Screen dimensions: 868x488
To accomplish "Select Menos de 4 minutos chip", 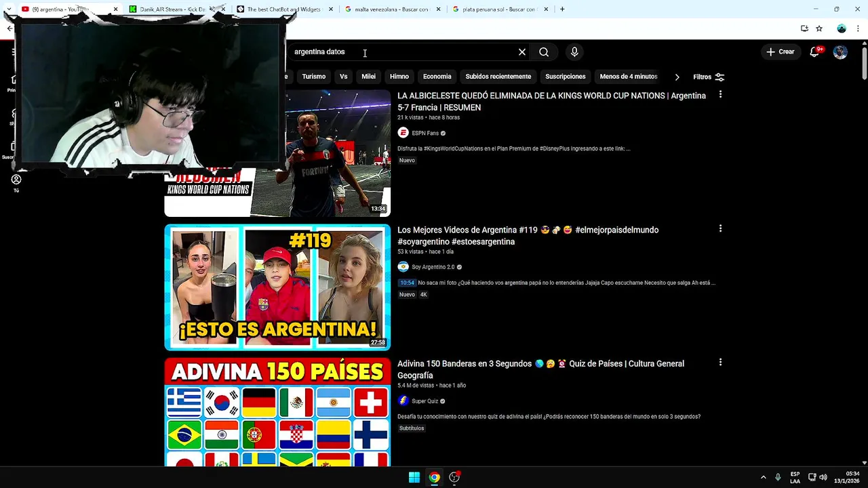I will pos(629,77).
